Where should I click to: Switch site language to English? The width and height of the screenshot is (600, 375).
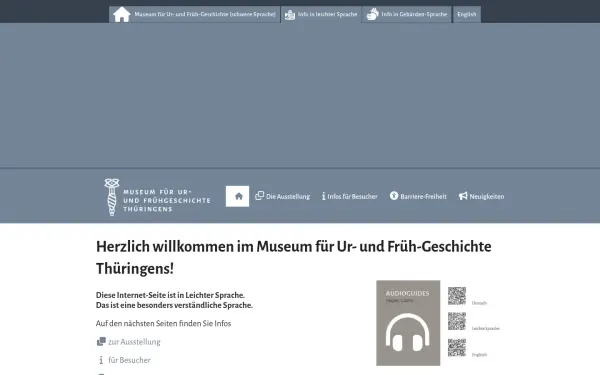pos(467,14)
